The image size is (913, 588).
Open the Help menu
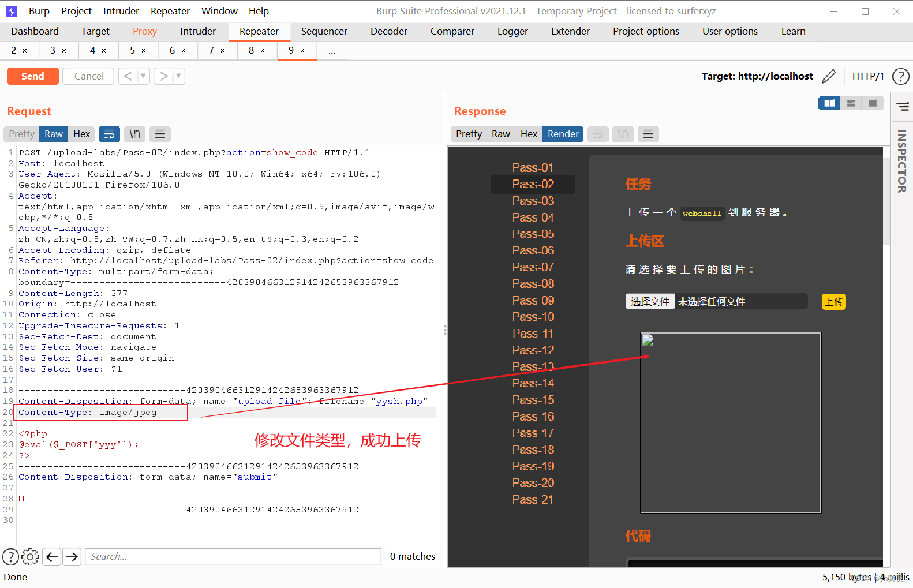tap(259, 11)
